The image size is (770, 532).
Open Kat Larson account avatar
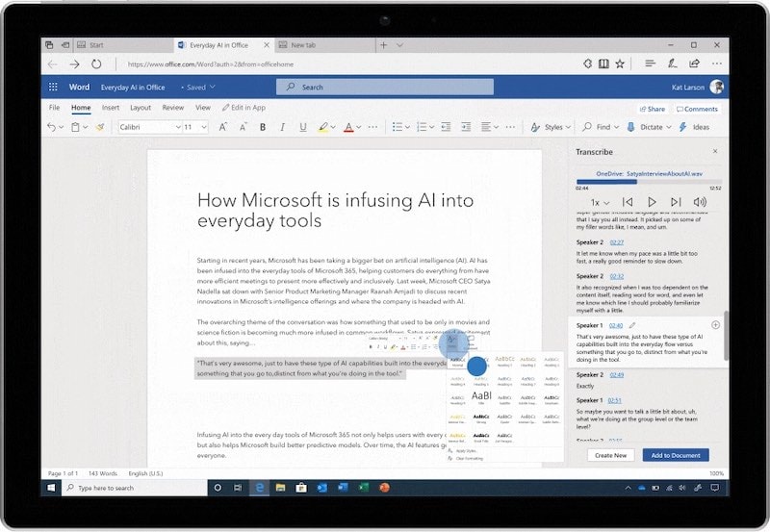click(x=716, y=87)
